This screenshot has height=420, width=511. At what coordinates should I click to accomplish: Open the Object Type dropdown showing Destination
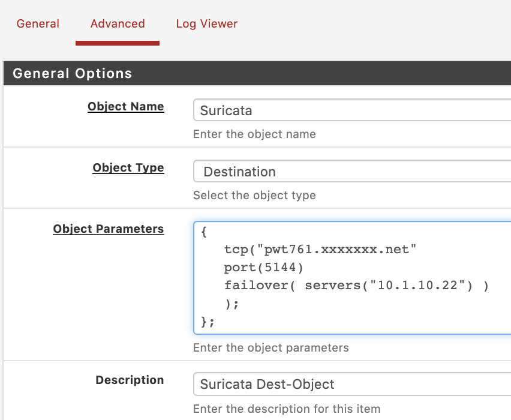(x=352, y=172)
